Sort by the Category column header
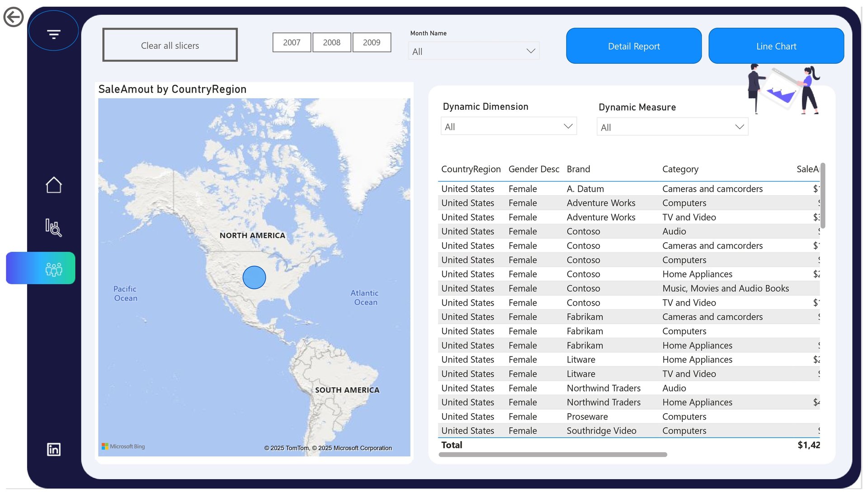868x495 pixels. [x=680, y=169]
